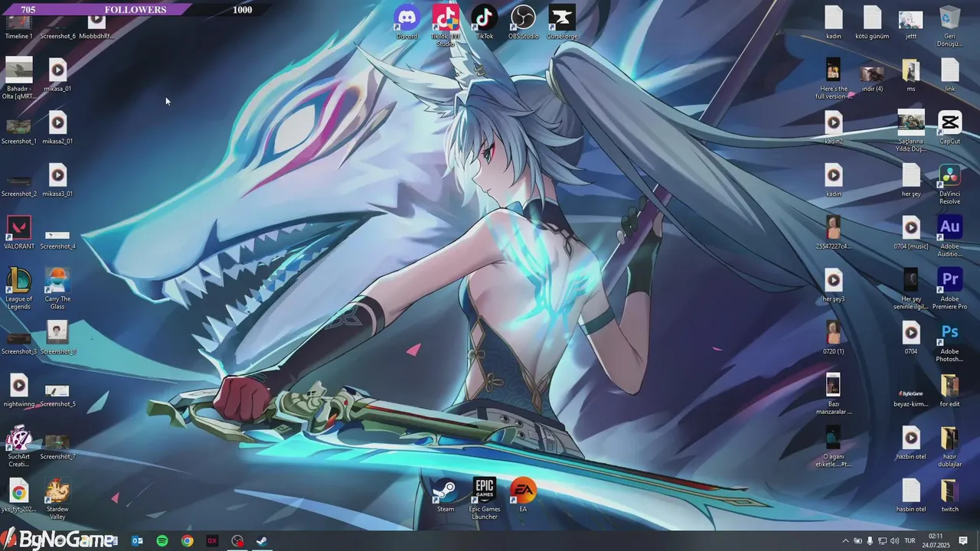Open the Discord desktop shortcut
The height and width of the screenshot is (551, 980).
(x=407, y=21)
